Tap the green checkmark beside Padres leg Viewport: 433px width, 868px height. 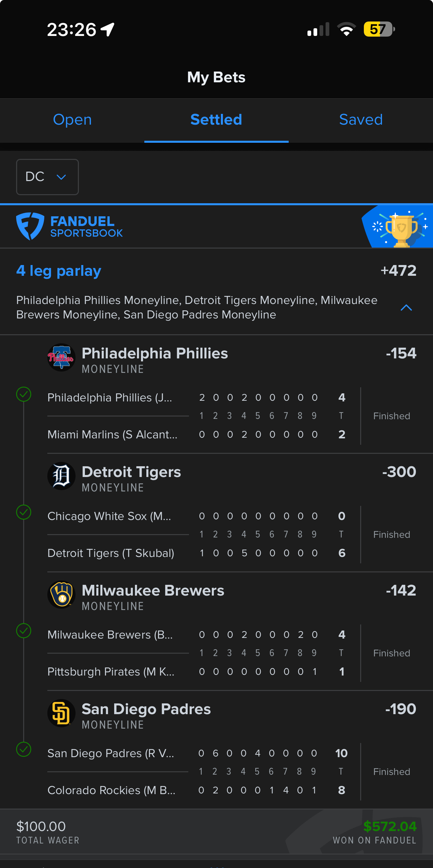[x=23, y=749]
